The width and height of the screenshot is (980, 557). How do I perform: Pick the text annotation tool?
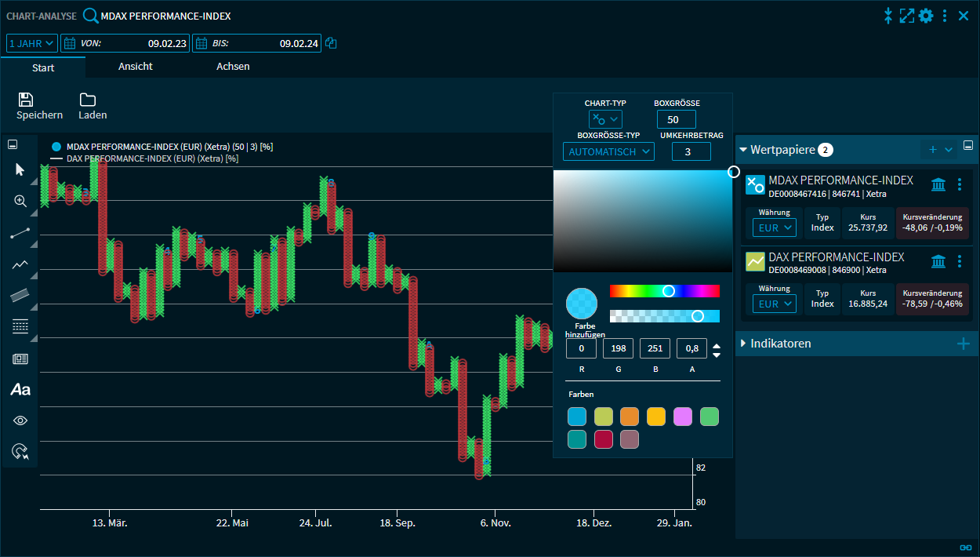coord(20,389)
